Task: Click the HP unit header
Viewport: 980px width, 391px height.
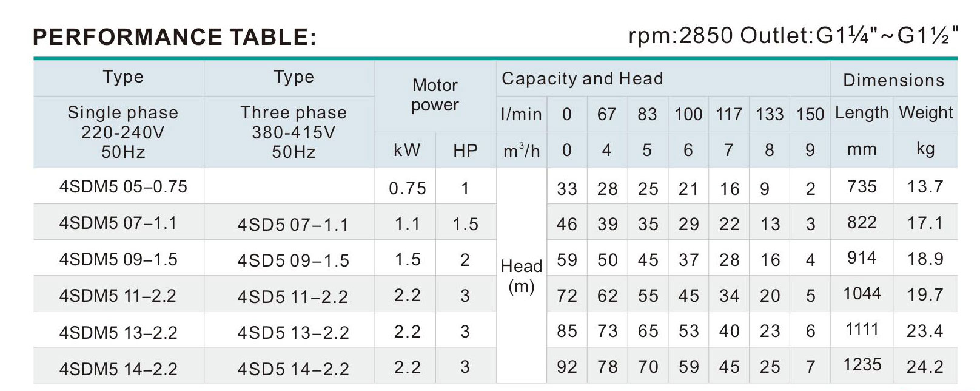Action: click(x=465, y=151)
